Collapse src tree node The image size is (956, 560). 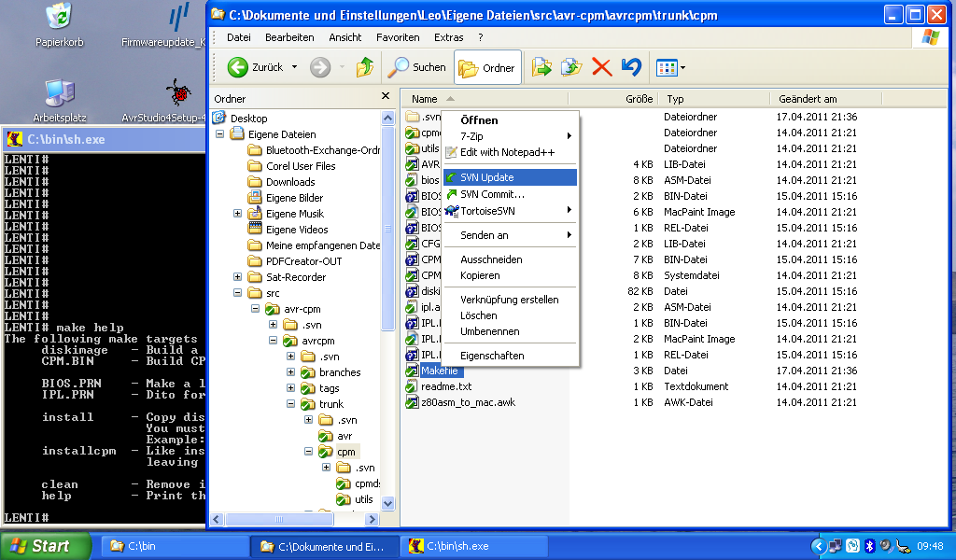(x=238, y=292)
